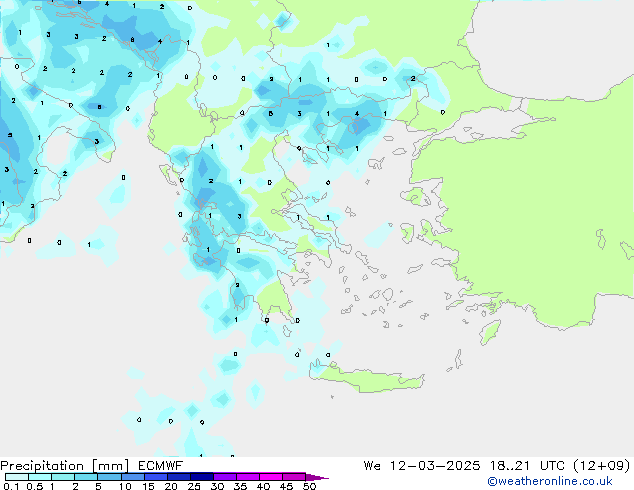Select the 45–50 mm legend swatch
This screenshot has height=490, width=634.
coord(294,477)
